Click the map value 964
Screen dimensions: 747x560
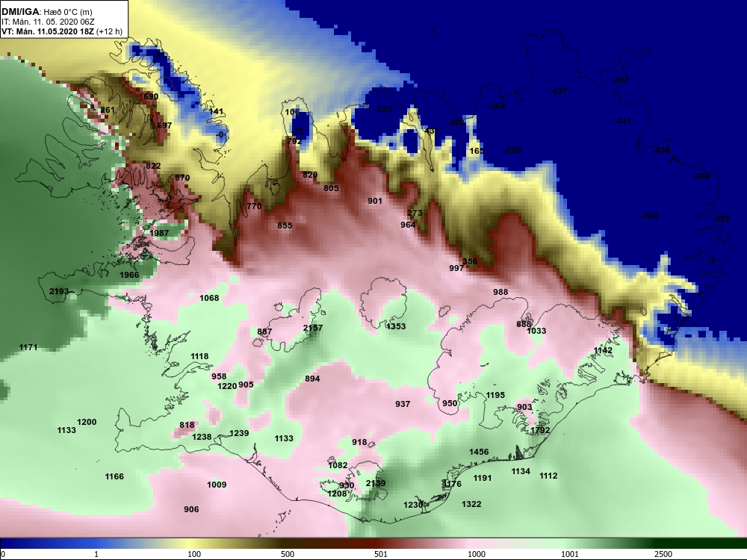click(x=408, y=225)
